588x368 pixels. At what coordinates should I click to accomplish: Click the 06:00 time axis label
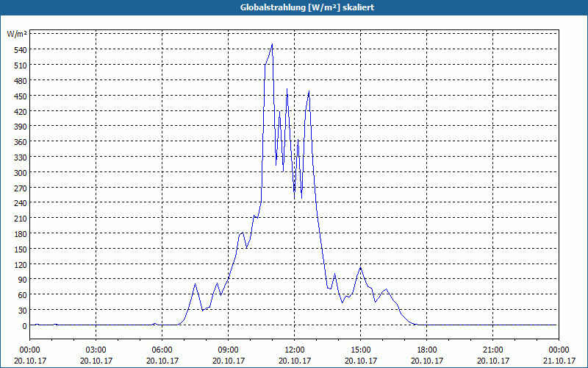162,350
